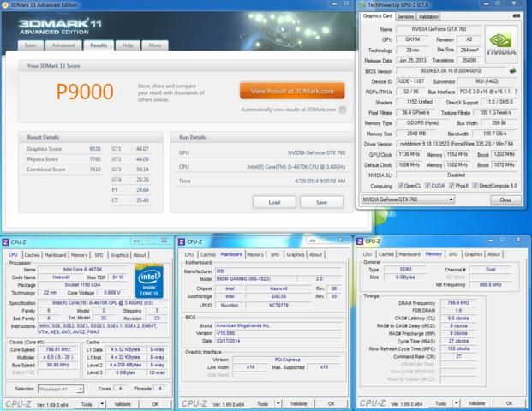Viewport: 532px width, 411px height.
Task: Click the DRAM Frequency value 799.9 MHz
Action: tap(458, 302)
